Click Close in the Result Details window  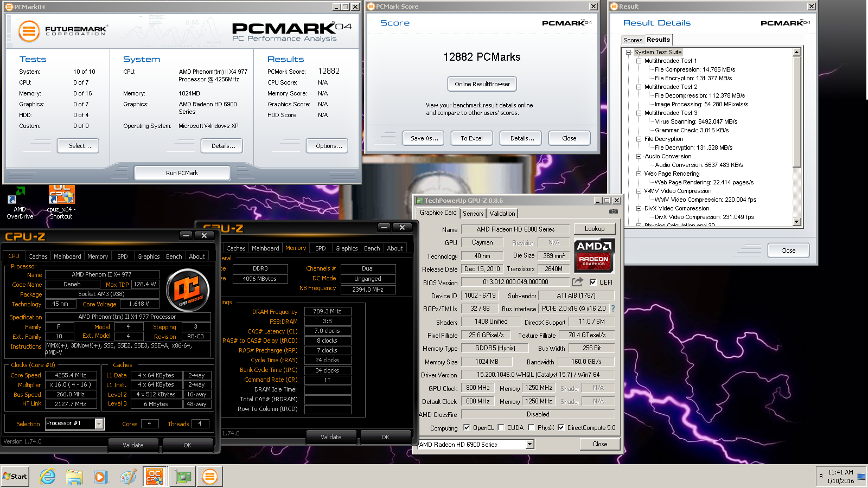pyautogui.click(x=788, y=251)
